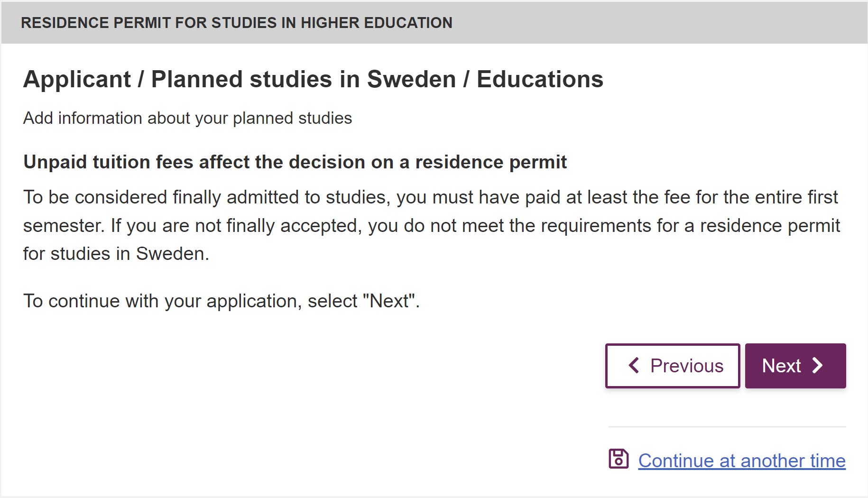Image resolution: width=868 pixels, height=498 pixels.
Task: Click the paragraph line starting To be considered
Action: coord(430,197)
